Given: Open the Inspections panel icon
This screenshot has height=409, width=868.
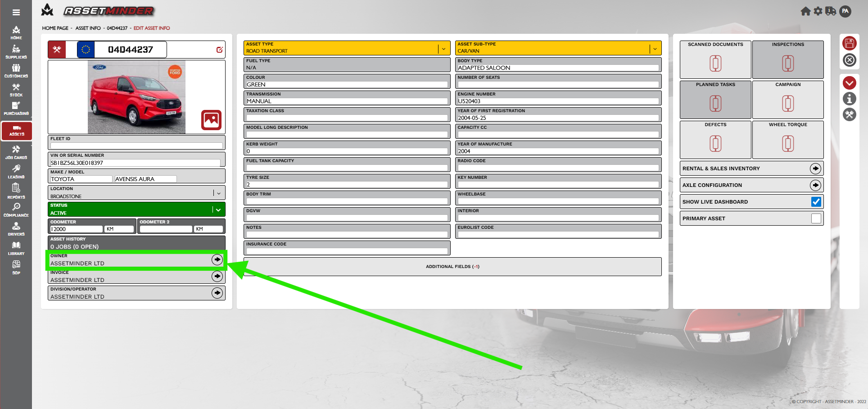Looking at the screenshot, I should (787, 63).
